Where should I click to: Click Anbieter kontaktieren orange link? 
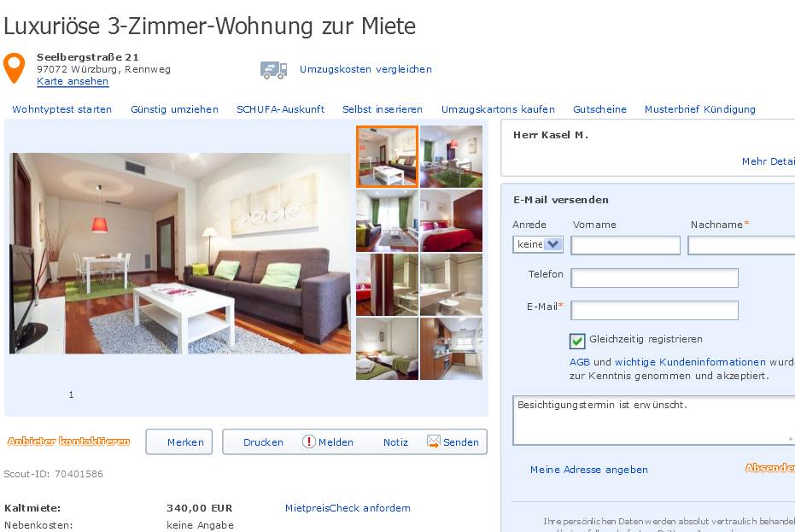coord(68,441)
